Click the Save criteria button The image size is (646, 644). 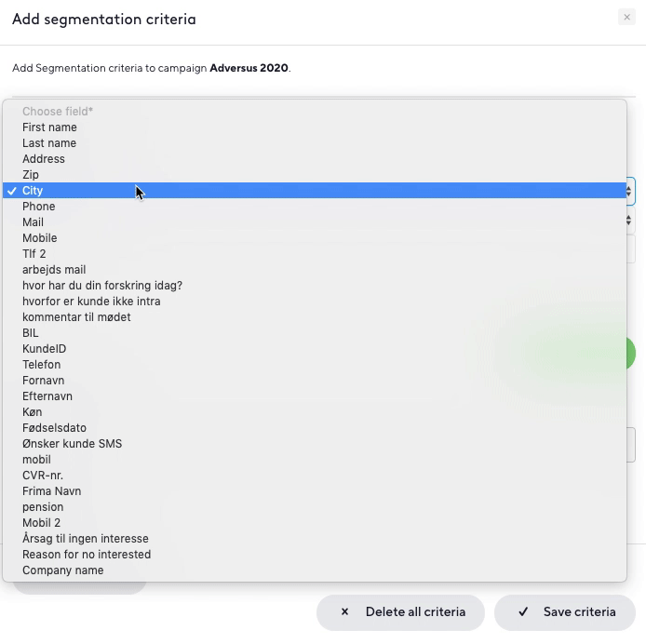tap(565, 612)
